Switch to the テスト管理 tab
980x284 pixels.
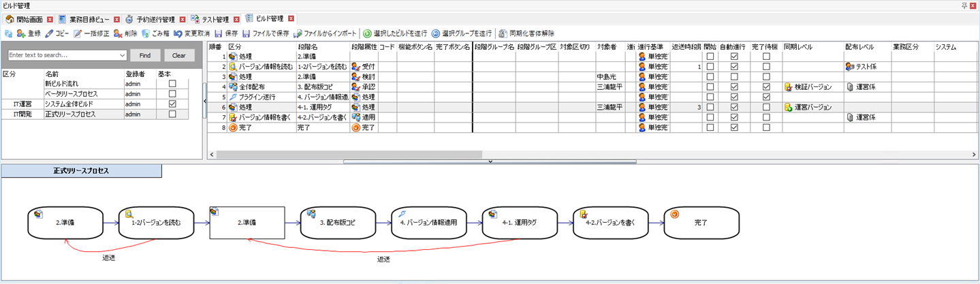click(215, 18)
